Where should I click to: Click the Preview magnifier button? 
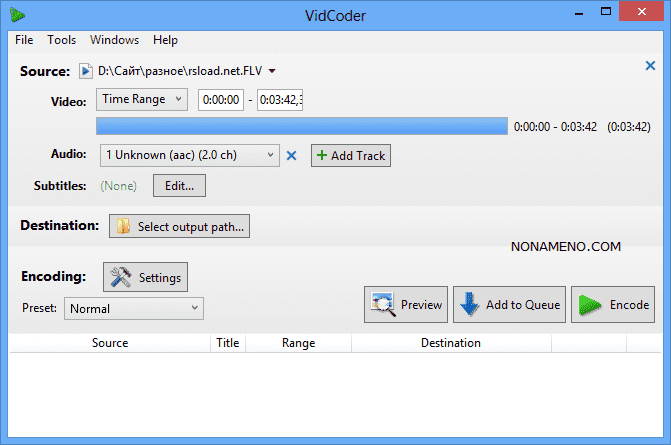[406, 305]
